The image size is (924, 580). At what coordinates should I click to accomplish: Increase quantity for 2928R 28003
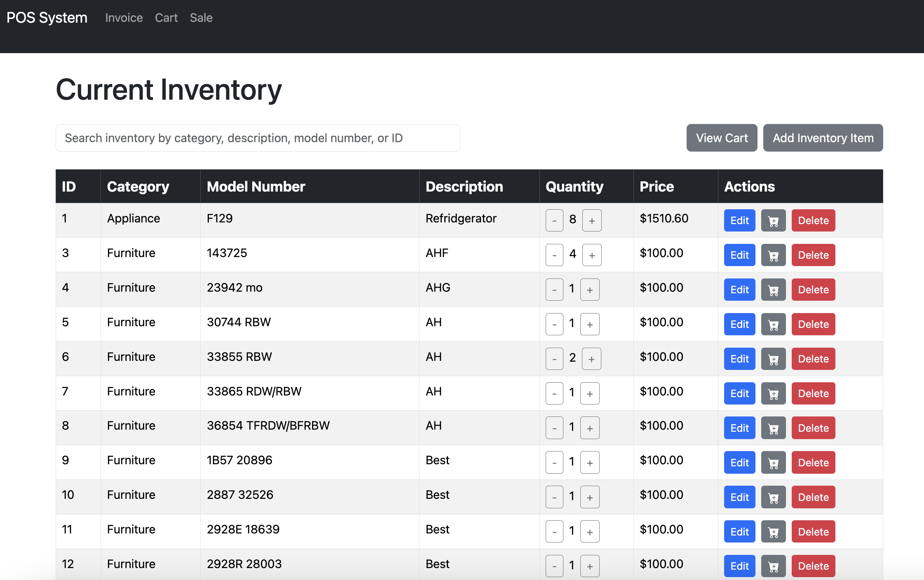pos(590,566)
